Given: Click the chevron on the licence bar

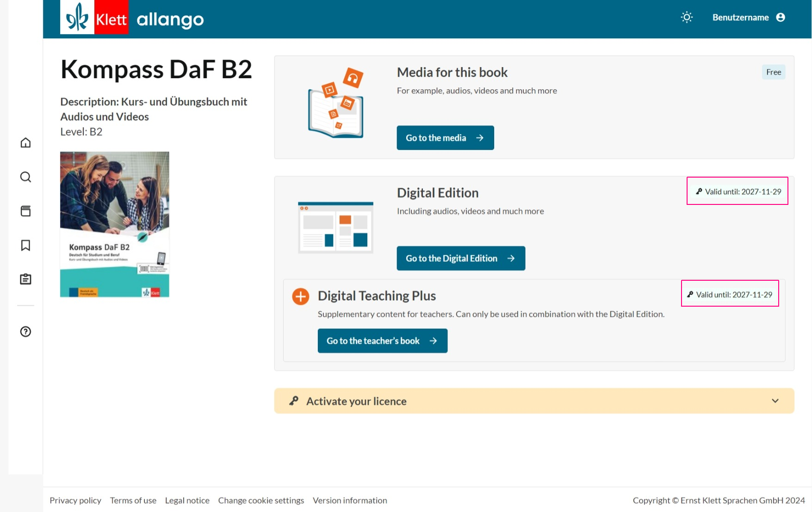Looking at the screenshot, I should pos(775,401).
